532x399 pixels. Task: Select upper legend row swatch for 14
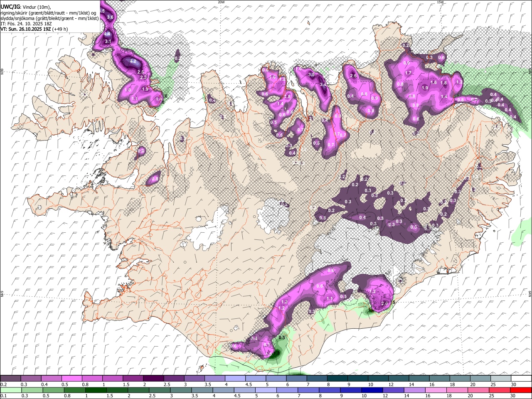(x=419, y=378)
